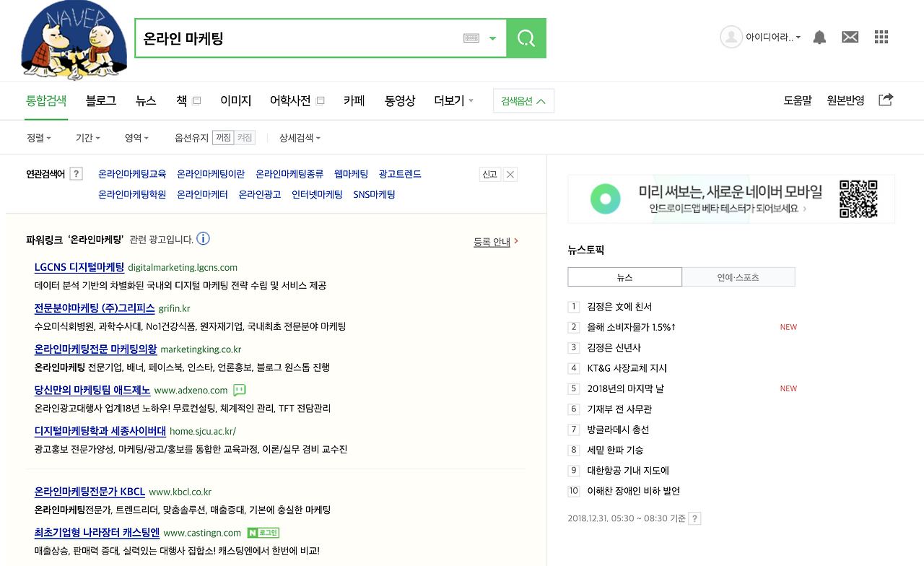Click the keyboard icon in the search bar

coord(471,38)
